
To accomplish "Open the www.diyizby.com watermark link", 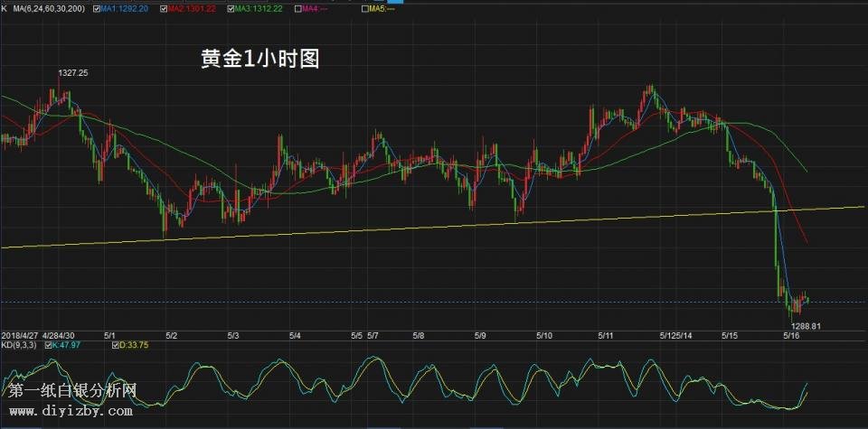I will pyautogui.click(x=70, y=409).
